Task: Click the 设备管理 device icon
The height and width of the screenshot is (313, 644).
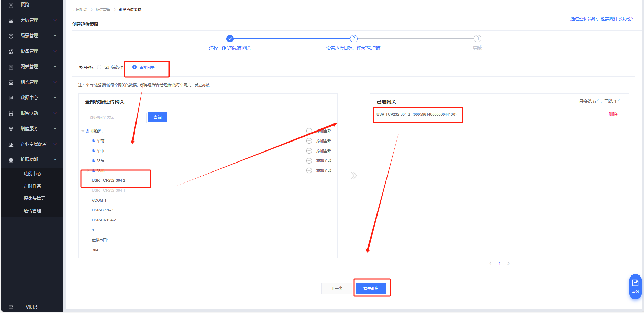Action: point(11,51)
